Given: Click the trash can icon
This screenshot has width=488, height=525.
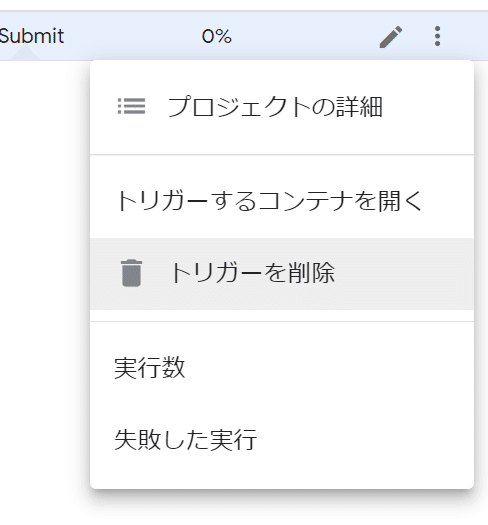Looking at the screenshot, I should (131, 273).
